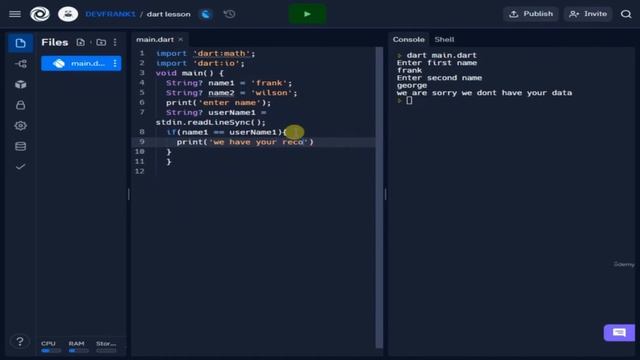Click the Invite button
Screen dimensions: 640x360
(x=588, y=14)
